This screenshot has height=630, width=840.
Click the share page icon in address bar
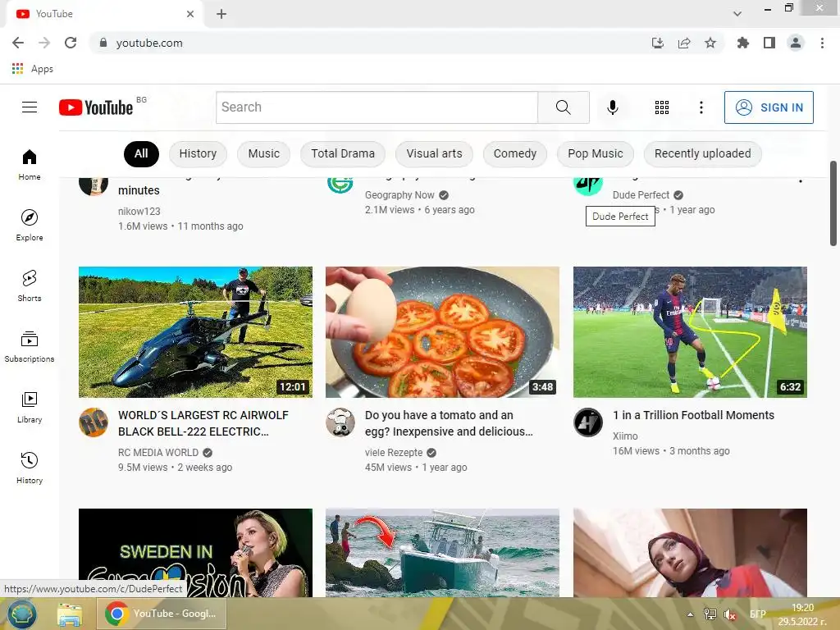click(683, 43)
